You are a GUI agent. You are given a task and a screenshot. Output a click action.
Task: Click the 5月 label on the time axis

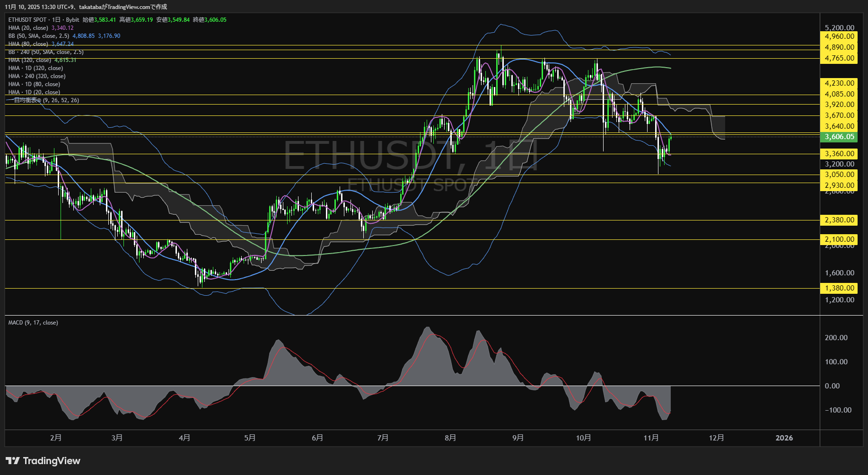250,438
